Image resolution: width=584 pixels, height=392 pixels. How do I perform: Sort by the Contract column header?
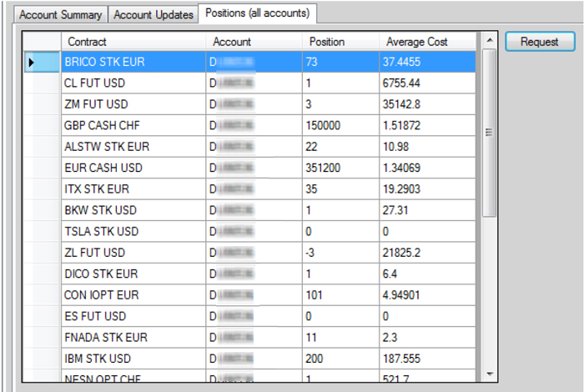133,42
